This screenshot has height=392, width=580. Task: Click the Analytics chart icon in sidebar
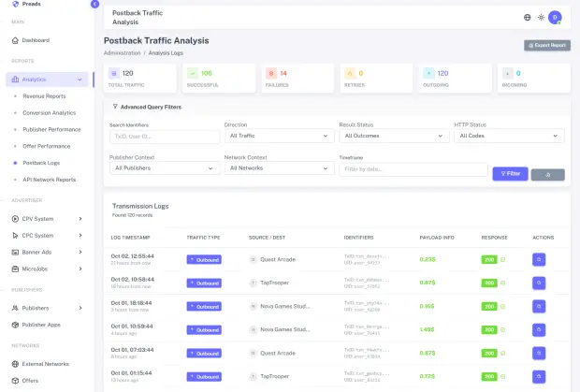pyautogui.click(x=15, y=80)
